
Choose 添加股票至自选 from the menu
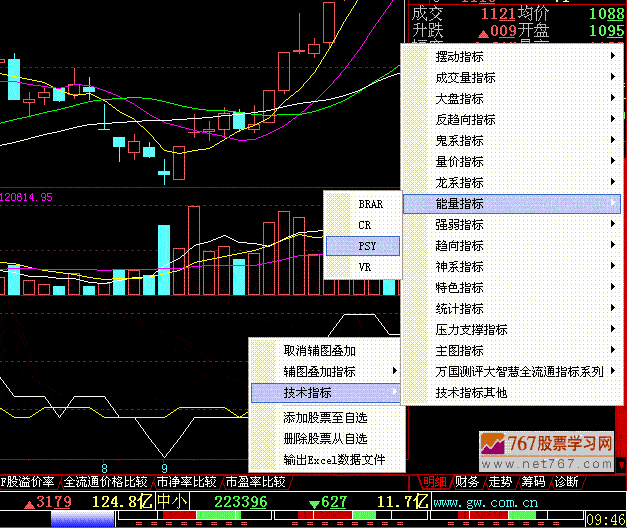coord(325,417)
